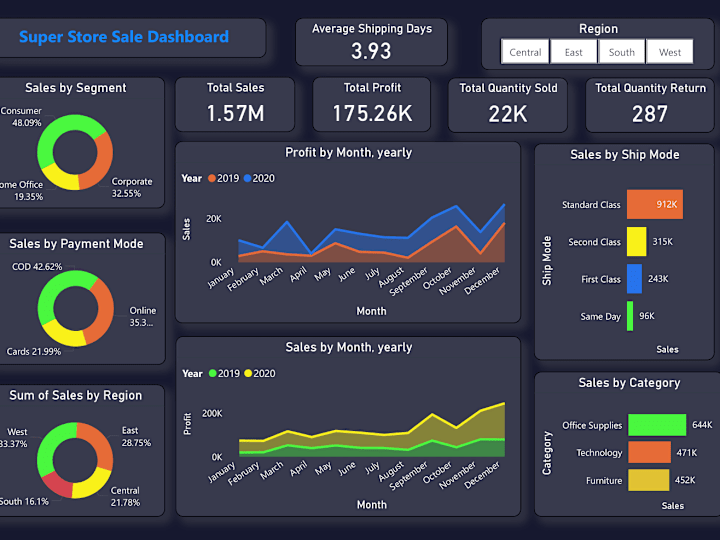This screenshot has width=720, height=540.
Task: Select the orange Technology category bar
Action: coord(649,452)
